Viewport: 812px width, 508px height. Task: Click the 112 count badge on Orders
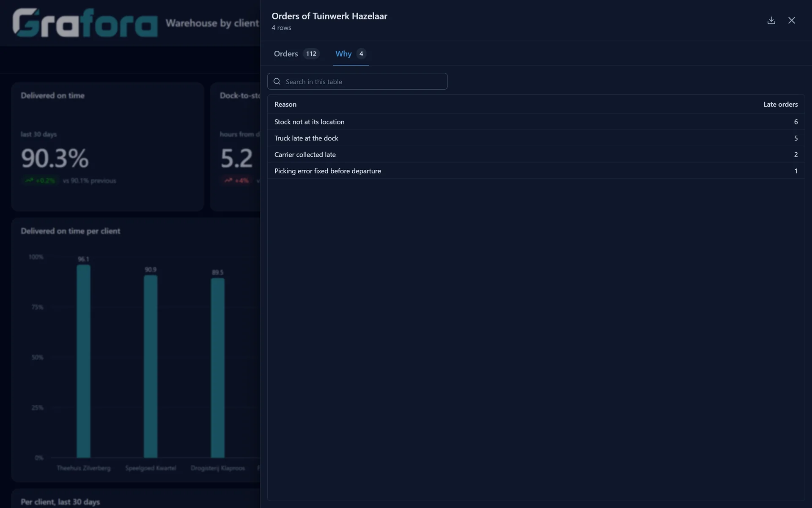tap(311, 54)
